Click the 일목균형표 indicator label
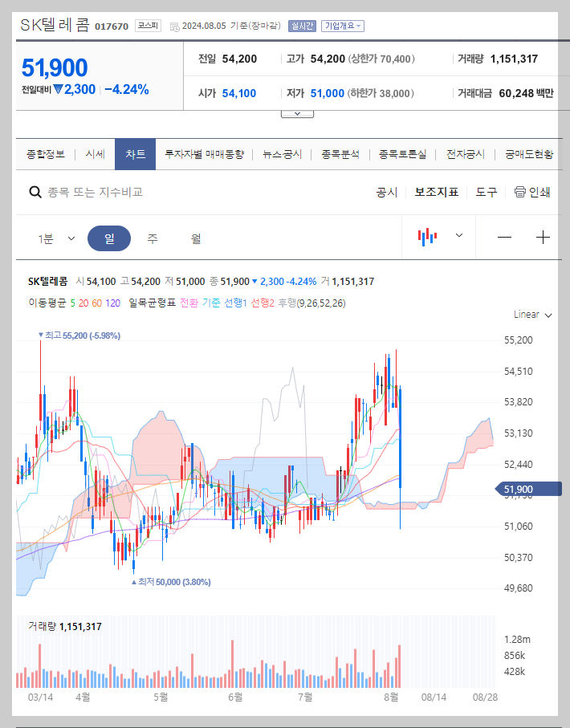This screenshot has height=728, width=570. pyautogui.click(x=152, y=303)
